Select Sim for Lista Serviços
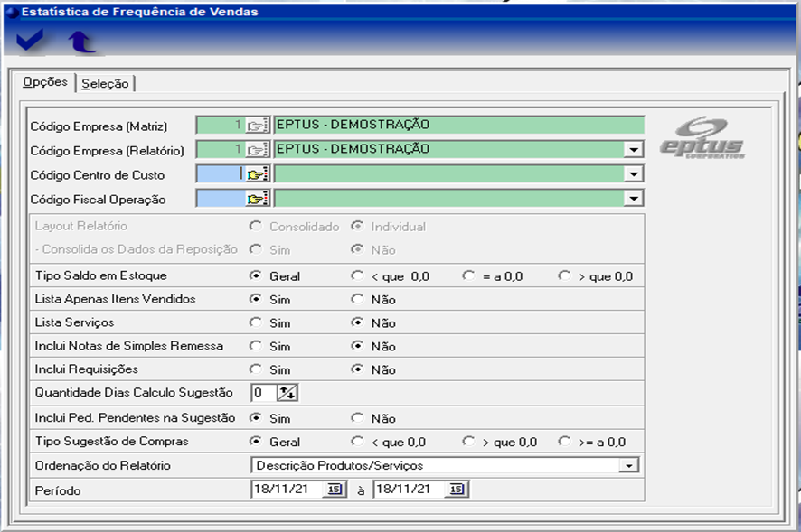 point(256,322)
